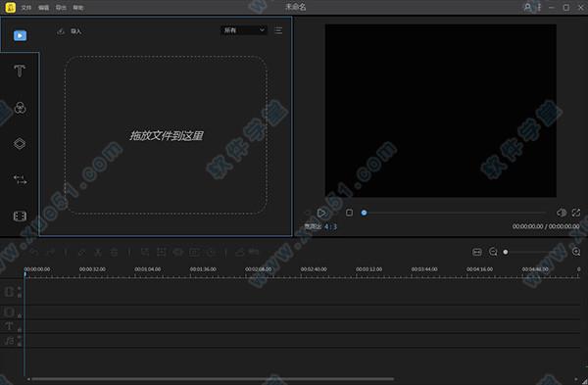This screenshot has width=588, height=385.
Task: Stop the preview playback
Action: coord(349,213)
